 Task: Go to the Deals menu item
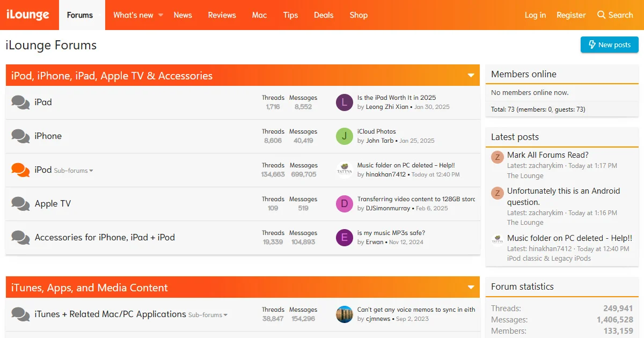(x=324, y=15)
